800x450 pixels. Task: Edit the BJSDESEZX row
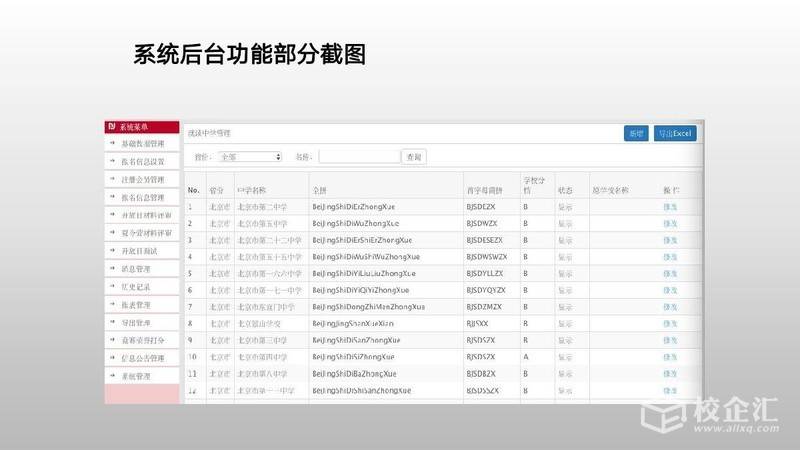point(670,240)
